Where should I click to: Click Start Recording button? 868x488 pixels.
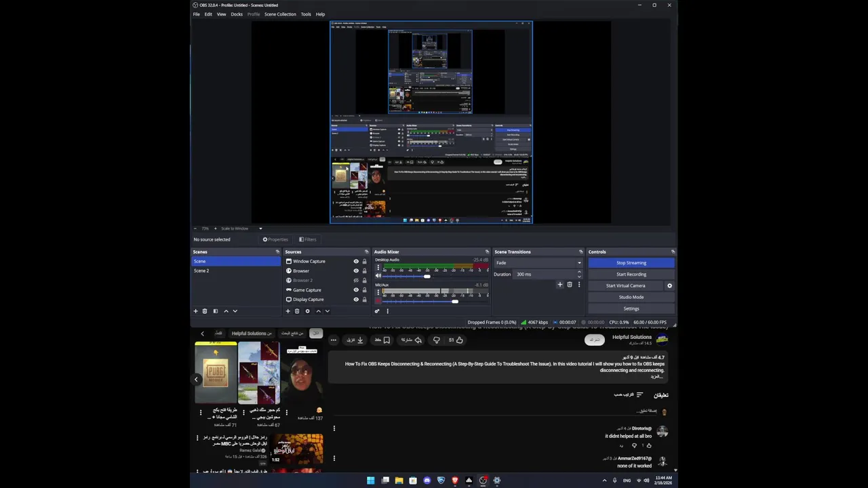631,274
